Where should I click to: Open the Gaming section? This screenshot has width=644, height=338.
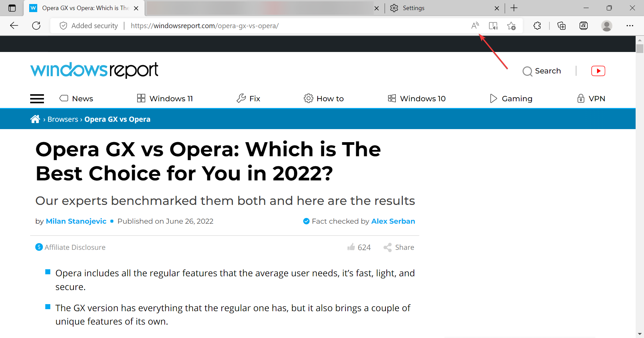511,99
